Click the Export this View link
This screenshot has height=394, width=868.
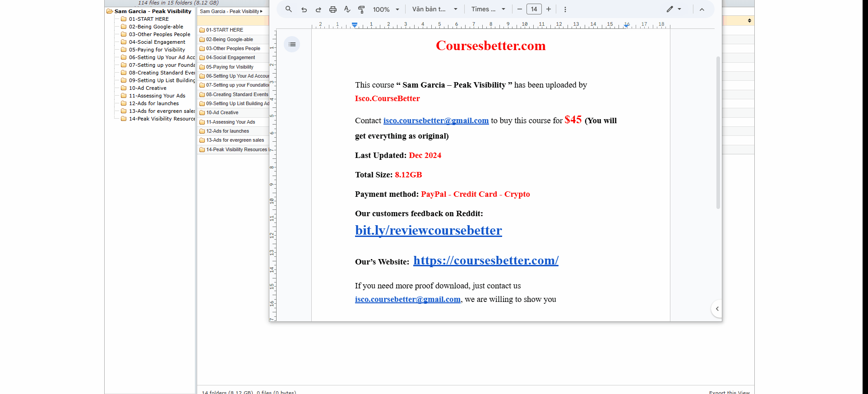pyautogui.click(x=729, y=392)
